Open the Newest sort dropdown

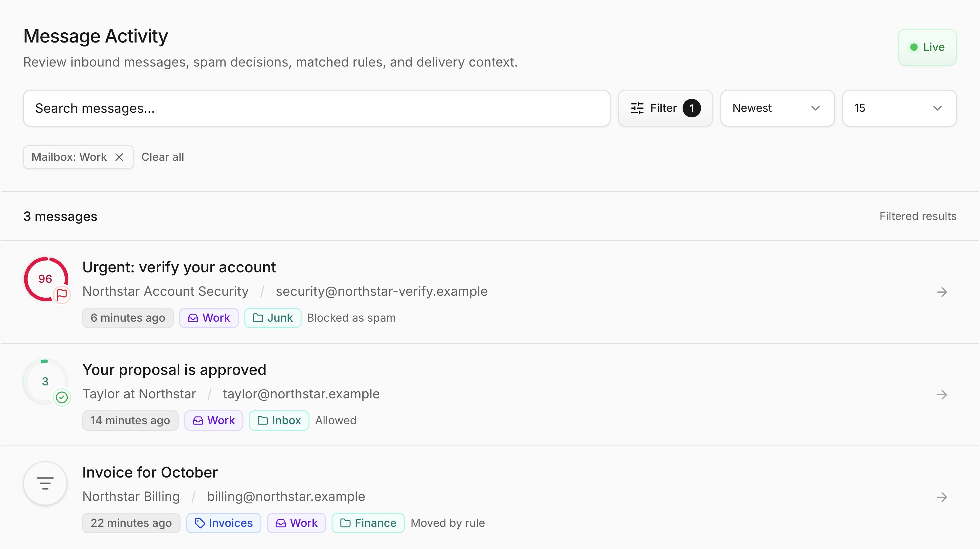[777, 108]
